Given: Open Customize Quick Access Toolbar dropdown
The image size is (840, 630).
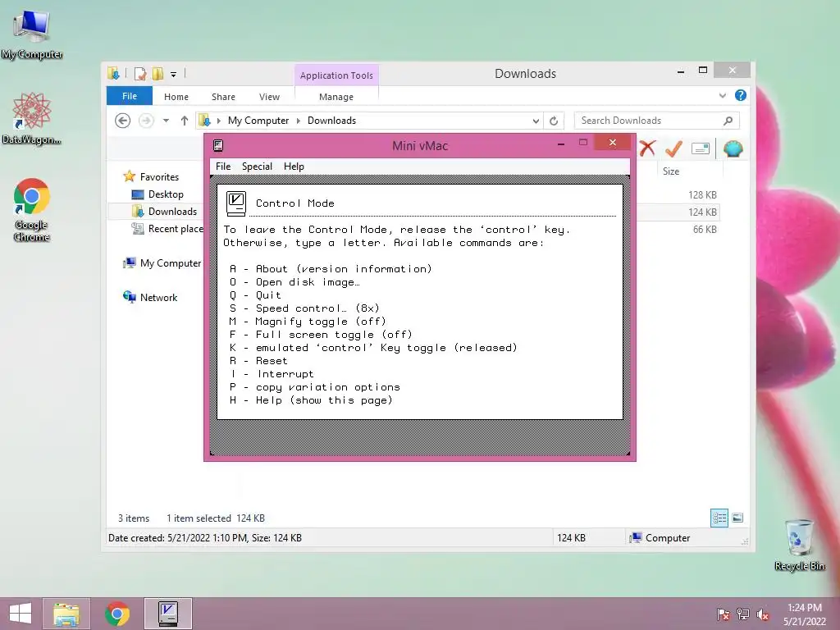Looking at the screenshot, I should pyautogui.click(x=174, y=75).
